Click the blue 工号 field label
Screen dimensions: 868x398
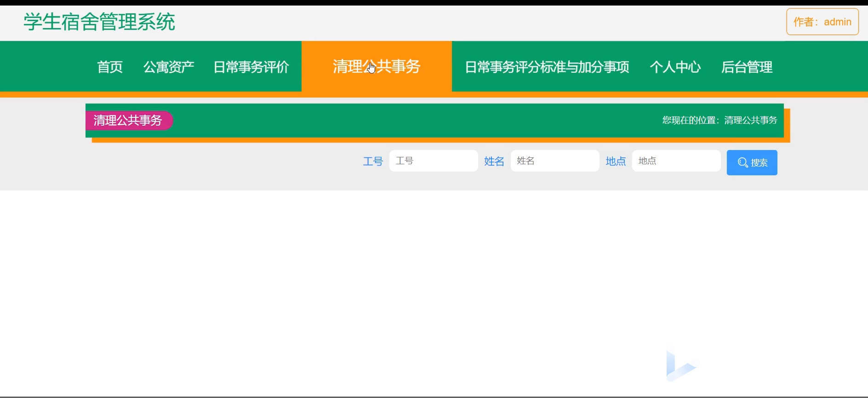(x=373, y=162)
